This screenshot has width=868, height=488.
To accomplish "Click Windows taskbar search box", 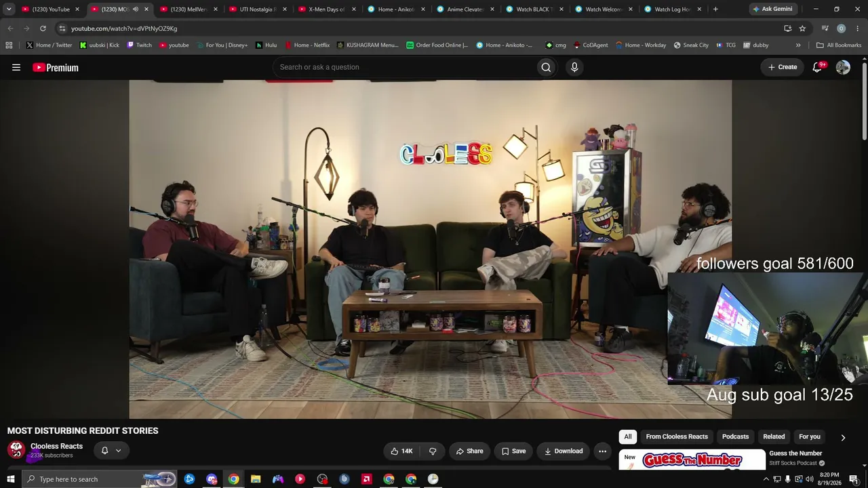I will [98, 479].
